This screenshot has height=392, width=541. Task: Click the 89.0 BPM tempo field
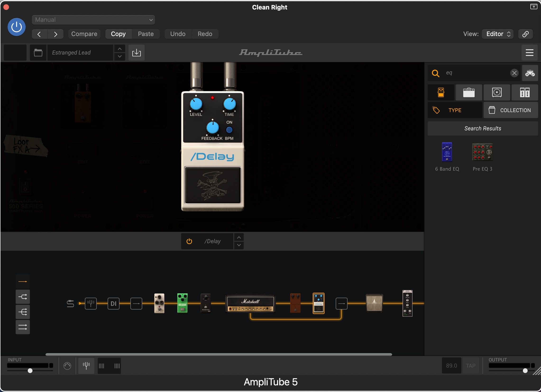tap(451, 366)
